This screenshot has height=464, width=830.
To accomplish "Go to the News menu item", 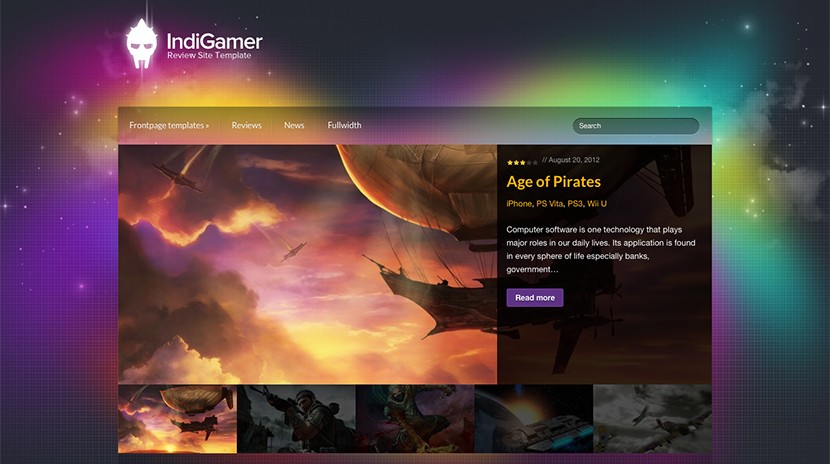I will click(294, 125).
